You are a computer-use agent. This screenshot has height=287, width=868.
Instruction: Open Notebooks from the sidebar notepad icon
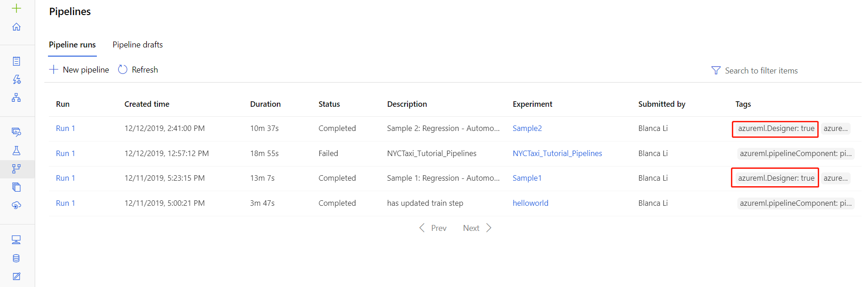16,61
